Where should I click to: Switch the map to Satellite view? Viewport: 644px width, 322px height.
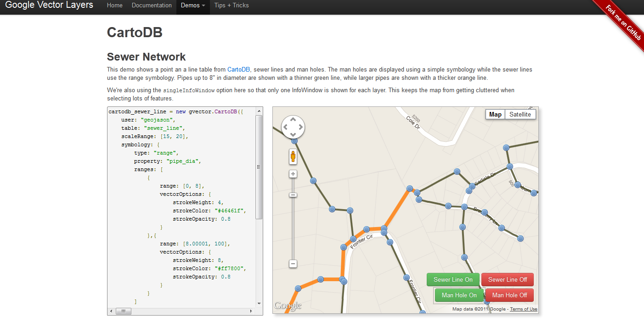(x=520, y=114)
